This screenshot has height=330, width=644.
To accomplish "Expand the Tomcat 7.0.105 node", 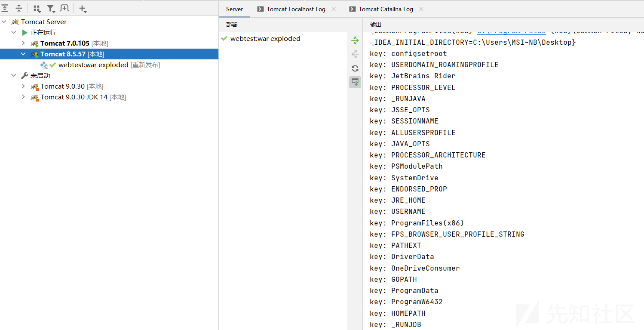I will [x=23, y=43].
